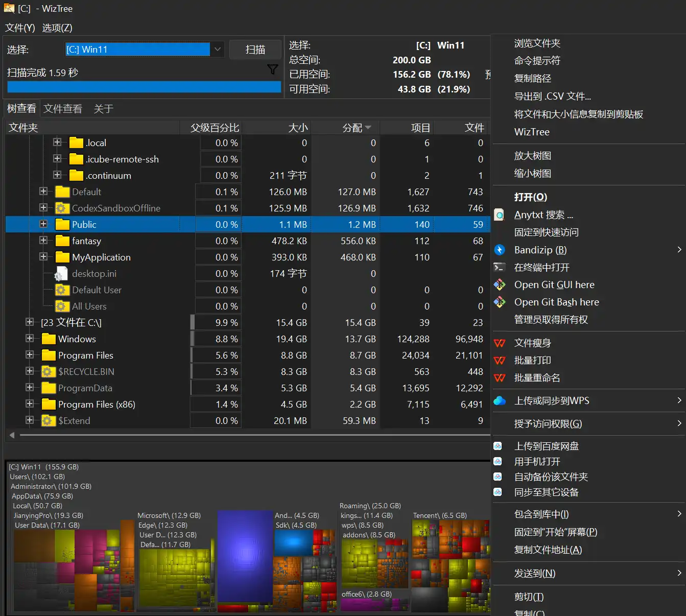Select 复制路径 in the context menu
The height and width of the screenshot is (616, 686).
tap(532, 78)
